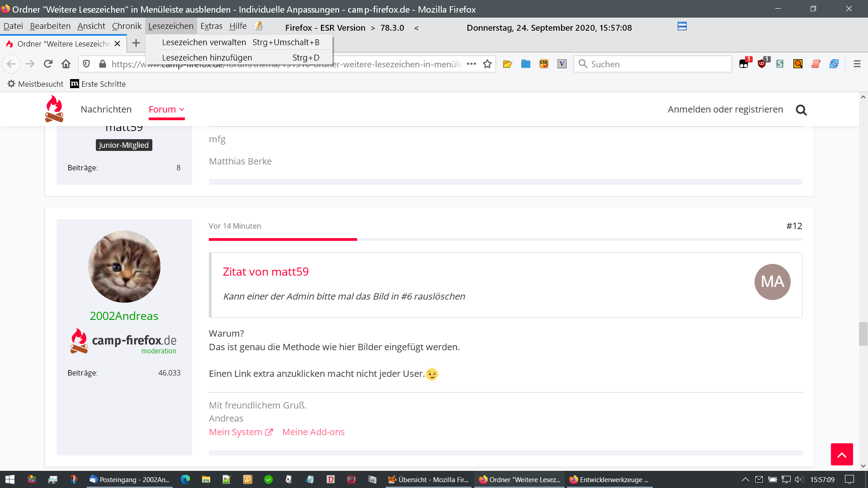Open the Tampermonkey extension icon
The height and width of the screenshot is (488, 868).
pos(744,64)
